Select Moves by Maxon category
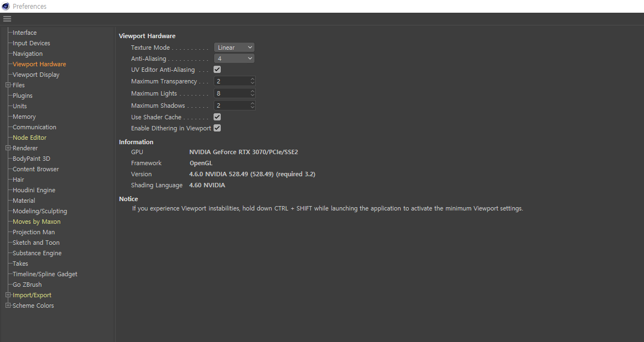 point(37,222)
